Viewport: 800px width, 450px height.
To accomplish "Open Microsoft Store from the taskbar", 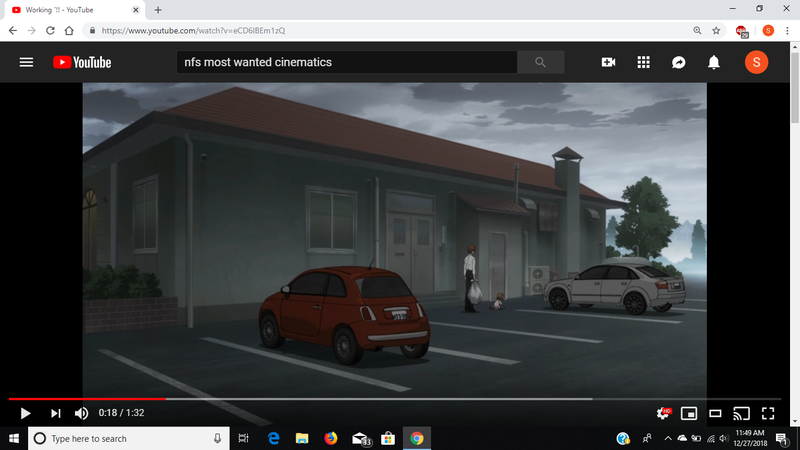I will 388,438.
